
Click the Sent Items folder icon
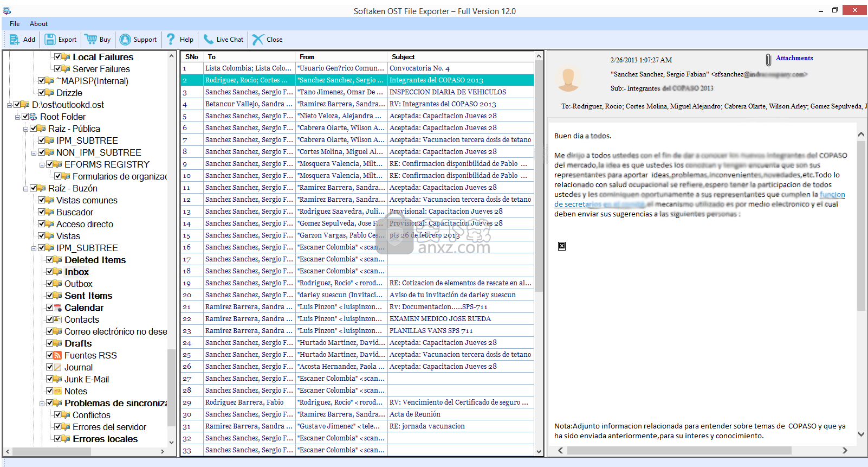[58, 296]
